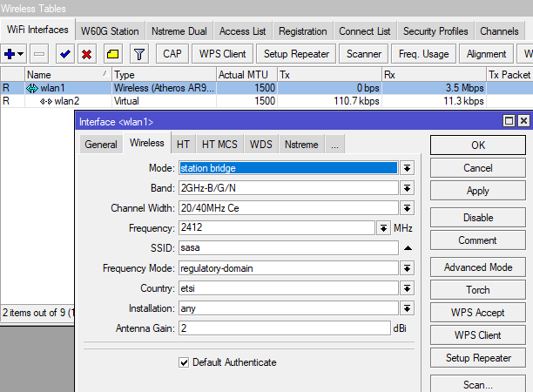Show more tabs with the ellipsis tab

click(334, 145)
